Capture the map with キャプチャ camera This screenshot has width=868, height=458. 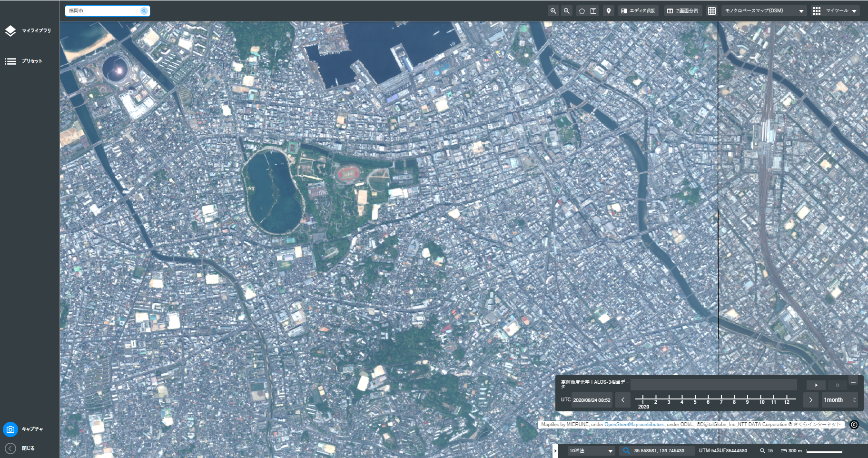24,429
